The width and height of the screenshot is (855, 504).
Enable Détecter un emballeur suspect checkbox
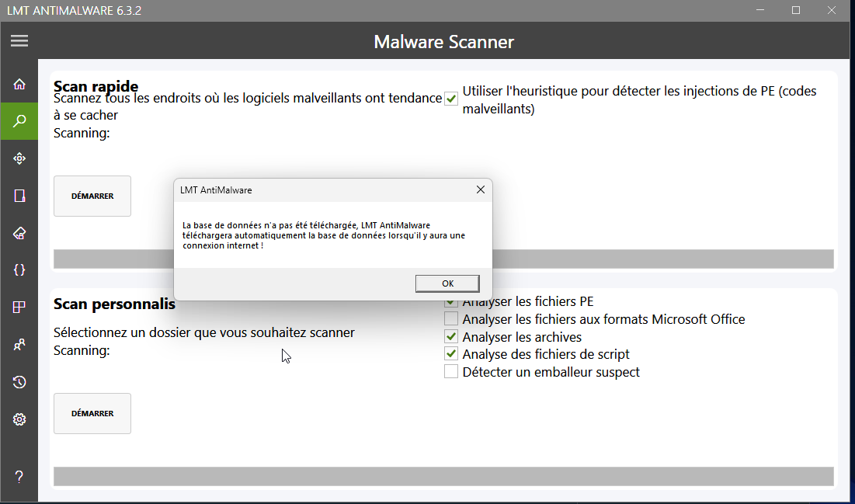(451, 371)
